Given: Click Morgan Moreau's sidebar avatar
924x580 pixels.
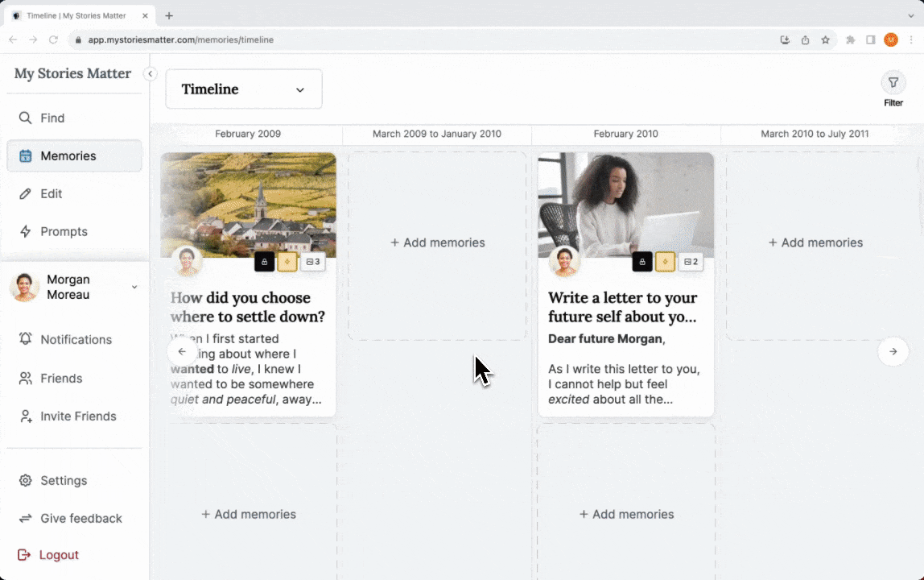Looking at the screenshot, I should [24, 288].
